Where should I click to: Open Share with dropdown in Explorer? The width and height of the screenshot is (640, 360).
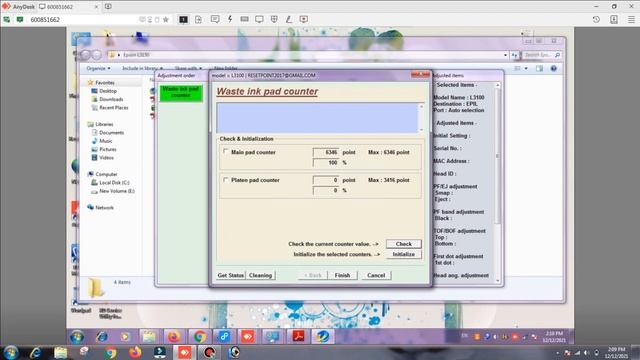188,68
